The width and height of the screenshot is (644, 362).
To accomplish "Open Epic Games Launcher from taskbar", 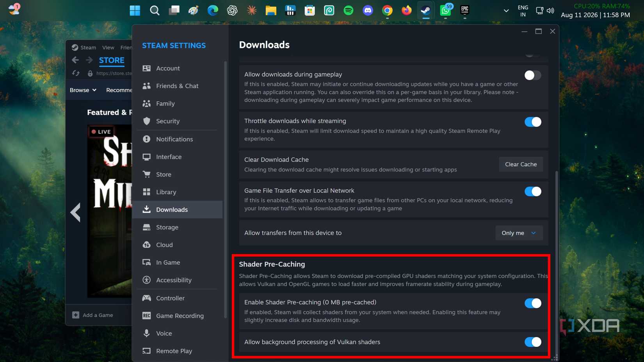I will point(464,11).
